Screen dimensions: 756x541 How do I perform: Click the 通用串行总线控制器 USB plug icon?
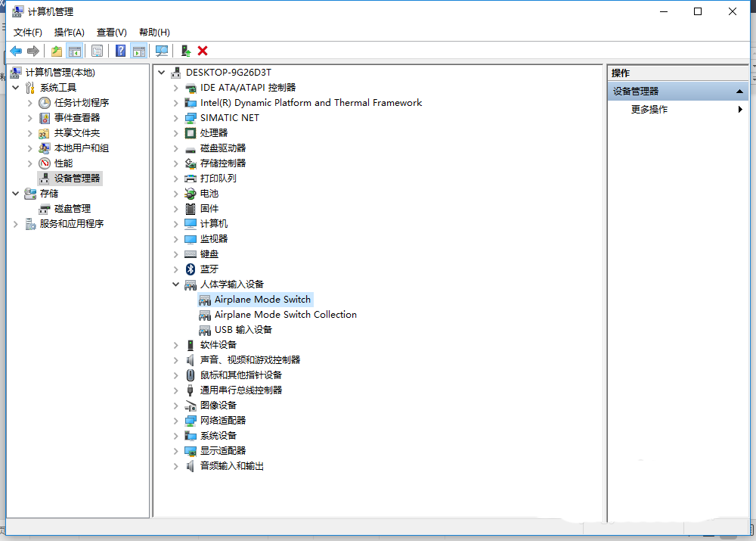pos(191,390)
